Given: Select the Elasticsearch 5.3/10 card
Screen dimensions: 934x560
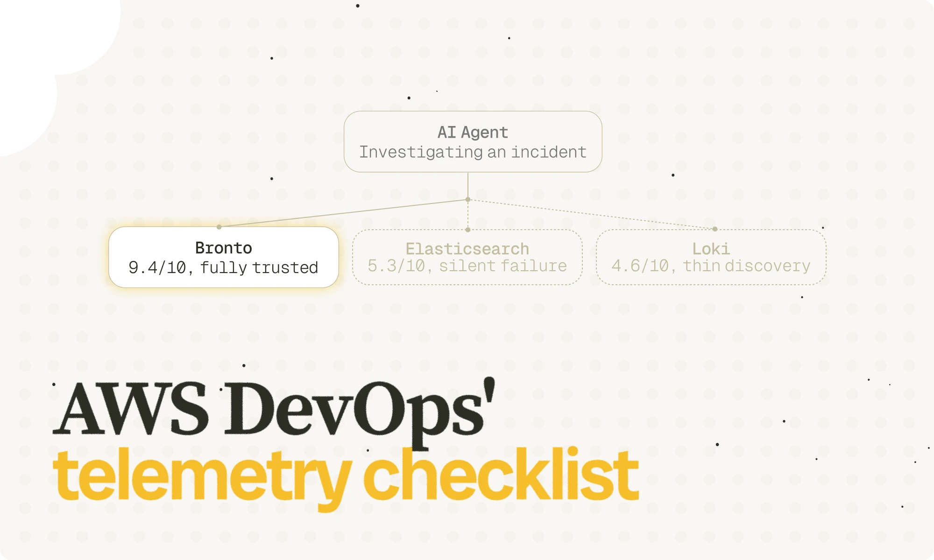Looking at the screenshot, I should click(467, 257).
